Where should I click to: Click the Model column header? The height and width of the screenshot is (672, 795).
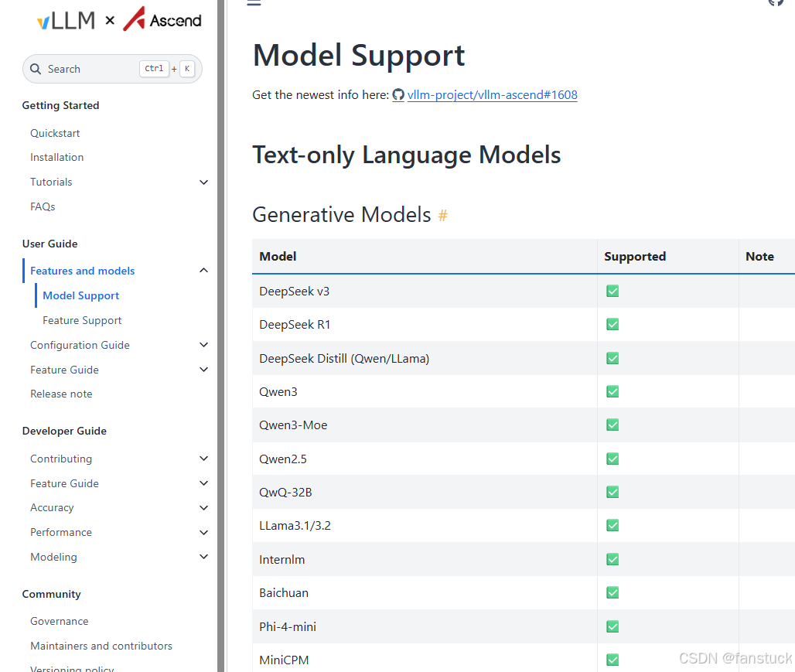425,257
